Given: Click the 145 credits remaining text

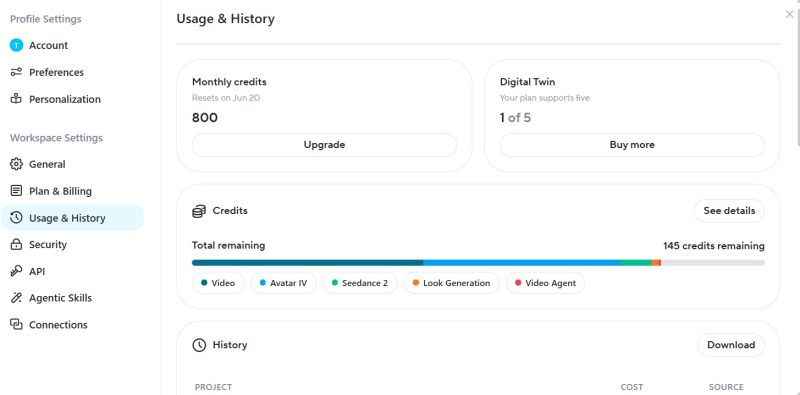Looking at the screenshot, I should pos(714,246).
